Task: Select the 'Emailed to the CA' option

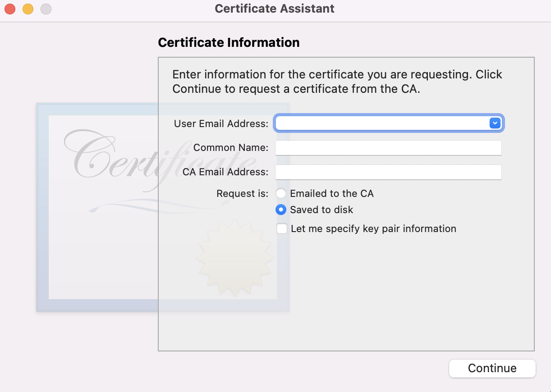Action: pyautogui.click(x=281, y=193)
